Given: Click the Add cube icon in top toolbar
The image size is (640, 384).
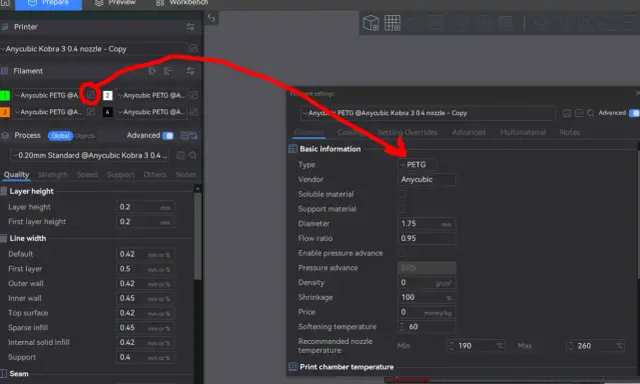Looking at the screenshot, I should pyautogui.click(x=371, y=23).
